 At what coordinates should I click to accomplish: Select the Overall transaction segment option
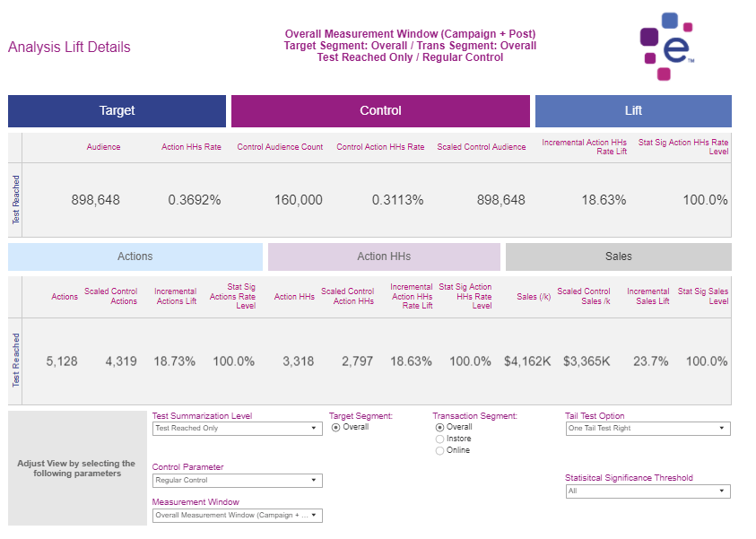pyautogui.click(x=439, y=428)
